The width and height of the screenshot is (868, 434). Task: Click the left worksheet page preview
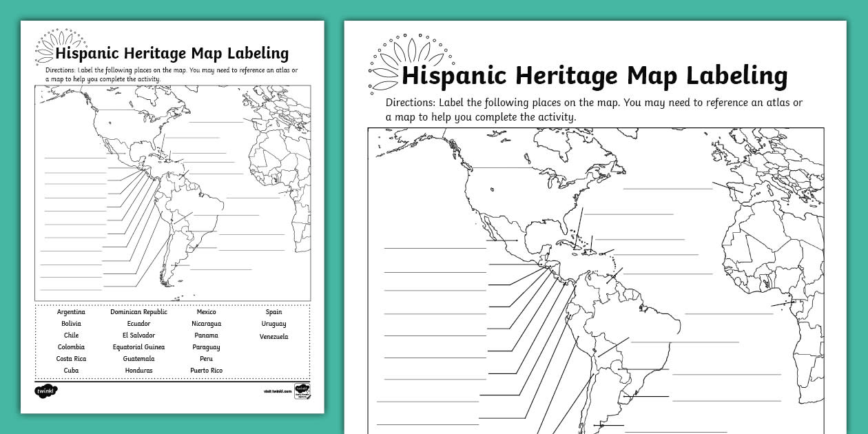[x=172, y=217]
